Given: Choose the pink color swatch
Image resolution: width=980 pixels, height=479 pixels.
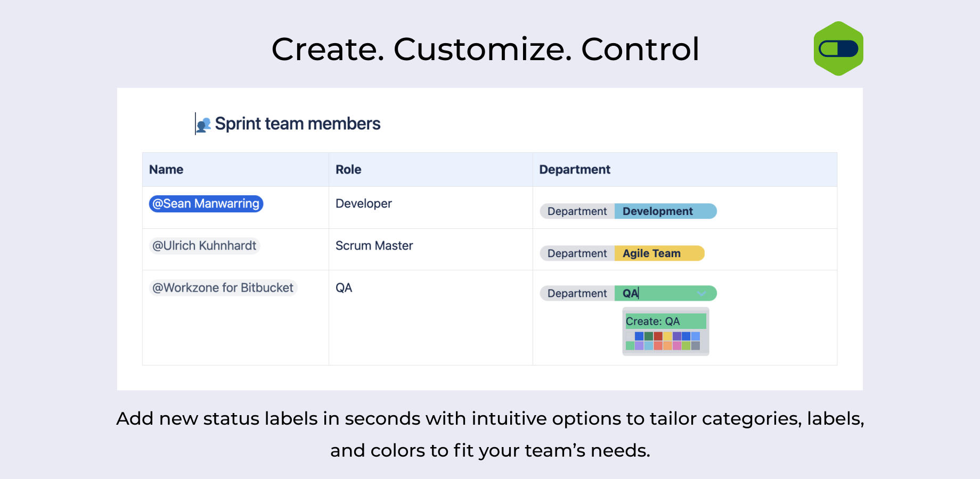Looking at the screenshot, I should 676,346.
